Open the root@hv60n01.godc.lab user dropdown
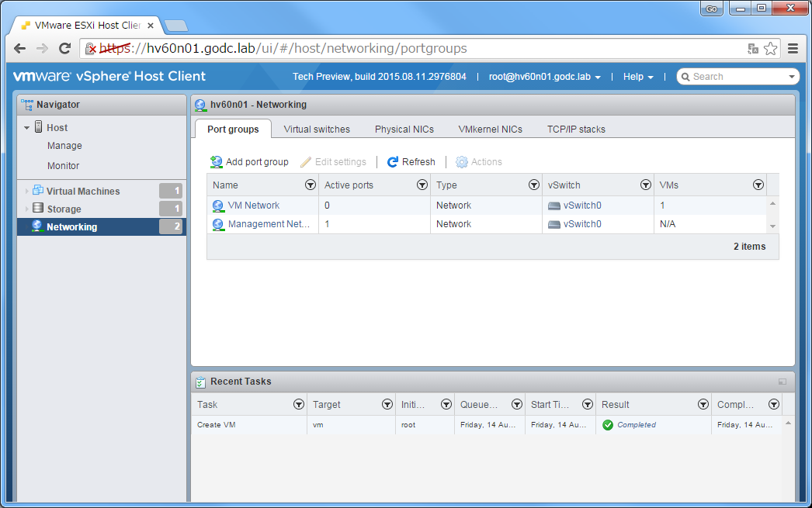The height and width of the screenshot is (508, 812). click(545, 77)
